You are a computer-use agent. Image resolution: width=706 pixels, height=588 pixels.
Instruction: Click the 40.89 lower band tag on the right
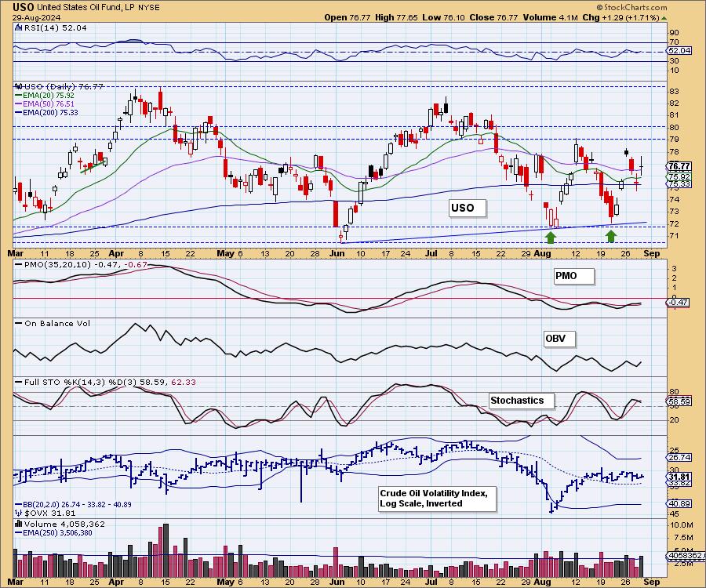[679, 504]
